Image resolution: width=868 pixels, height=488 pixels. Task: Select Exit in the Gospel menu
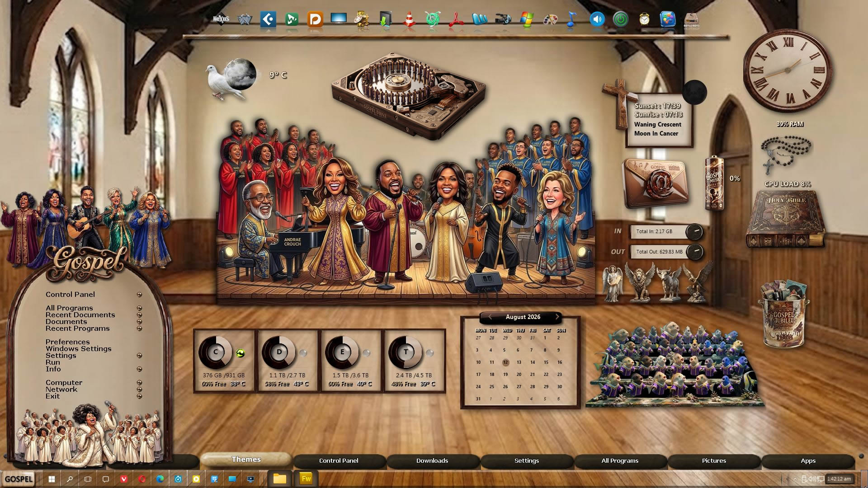point(52,396)
